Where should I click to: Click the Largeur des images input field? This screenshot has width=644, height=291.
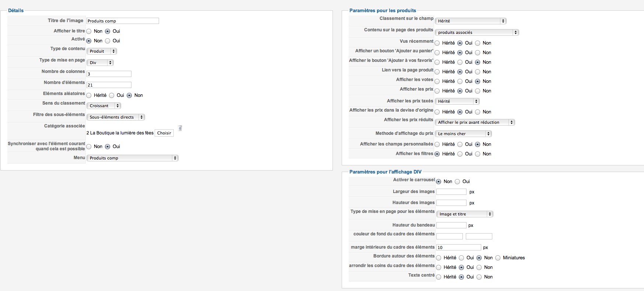pyautogui.click(x=451, y=192)
